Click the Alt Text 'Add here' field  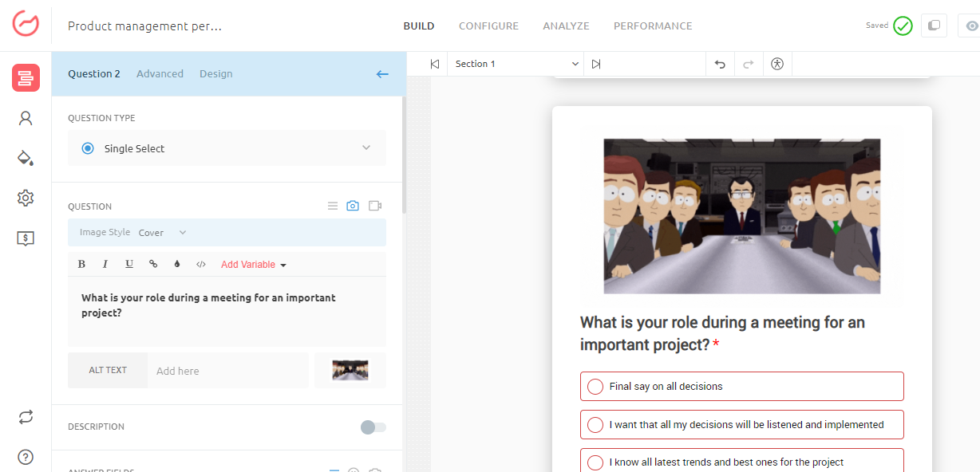[227, 371]
